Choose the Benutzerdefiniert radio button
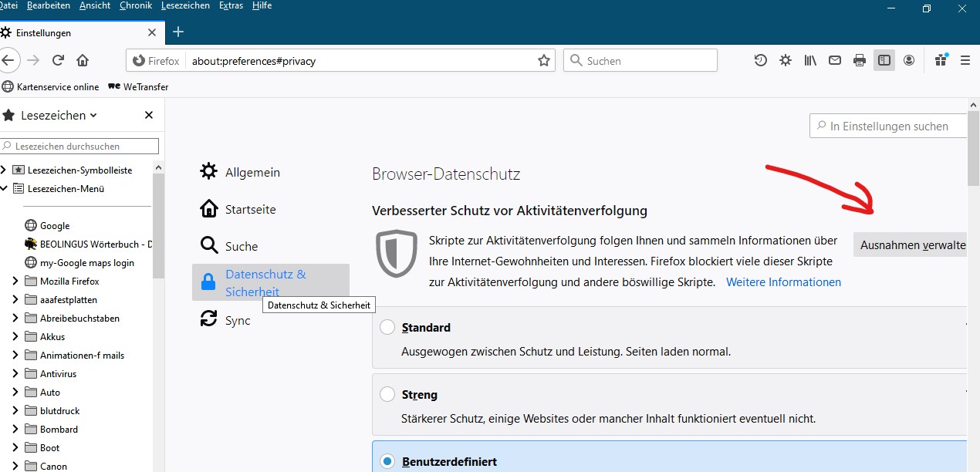 [x=387, y=461]
